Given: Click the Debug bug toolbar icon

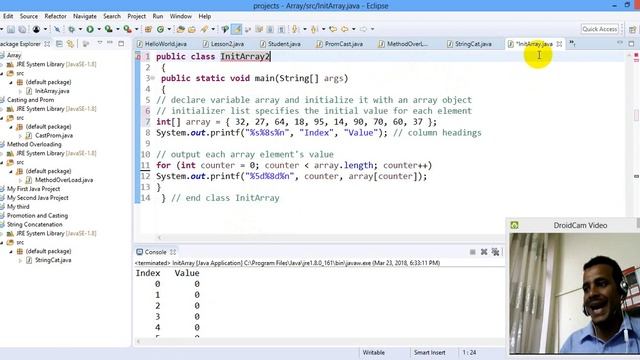Looking at the screenshot, I should [x=71, y=29].
